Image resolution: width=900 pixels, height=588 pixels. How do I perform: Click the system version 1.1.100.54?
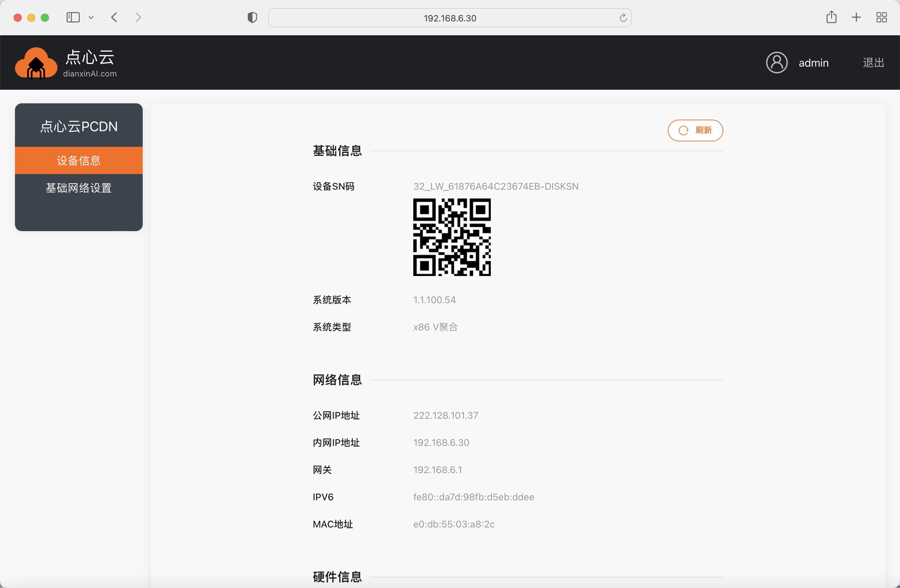[434, 300]
